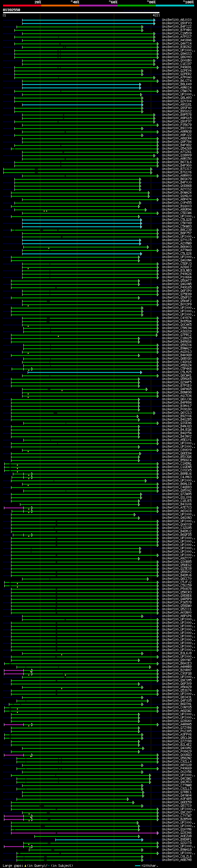The width and height of the screenshot is (197, 868).
Task: Click the Large gaps legend text
Action: [38, 865]
